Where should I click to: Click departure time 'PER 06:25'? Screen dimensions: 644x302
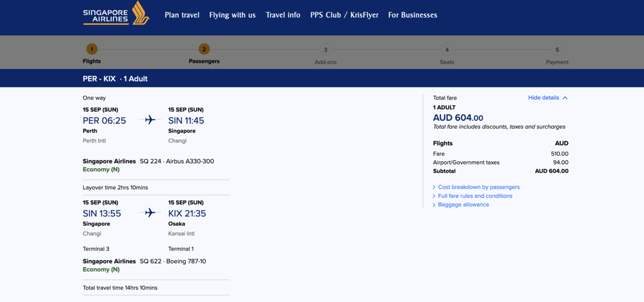(104, 120)
